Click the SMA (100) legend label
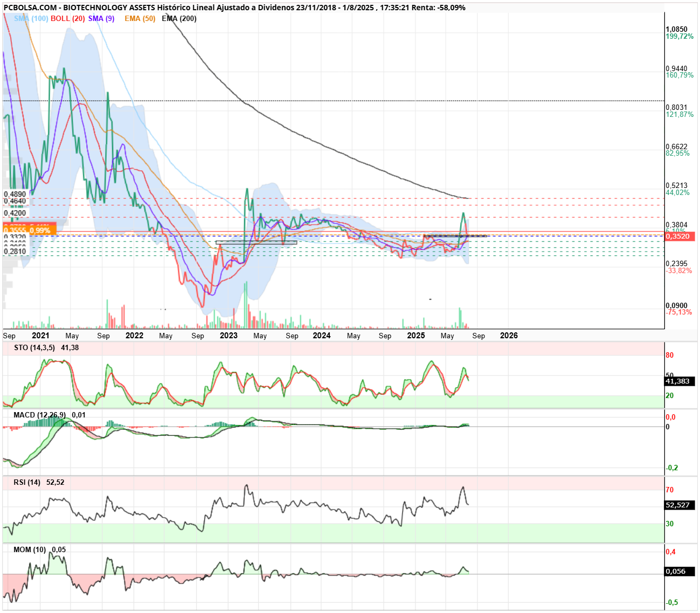The height and width of the screenshot is (613, 700). [x=31, y=18]
